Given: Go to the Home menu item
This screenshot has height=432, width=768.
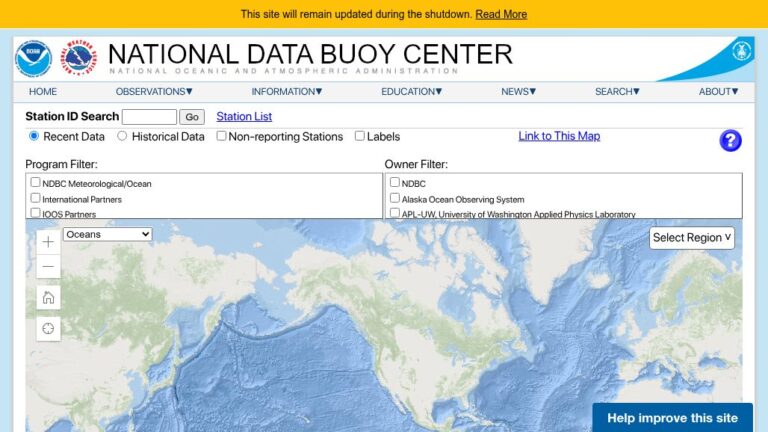Looking at the screenshot, I should (x=43, y=91).
